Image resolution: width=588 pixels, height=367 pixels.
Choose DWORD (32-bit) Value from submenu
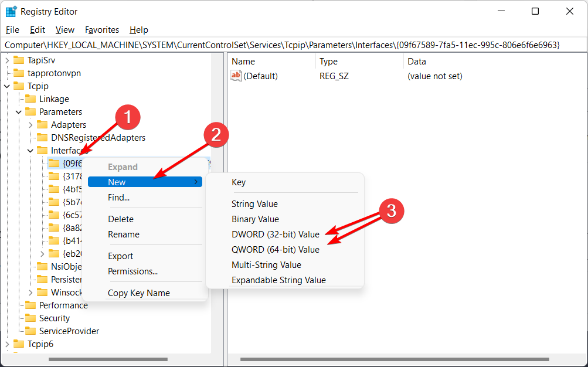pos(274,234)
